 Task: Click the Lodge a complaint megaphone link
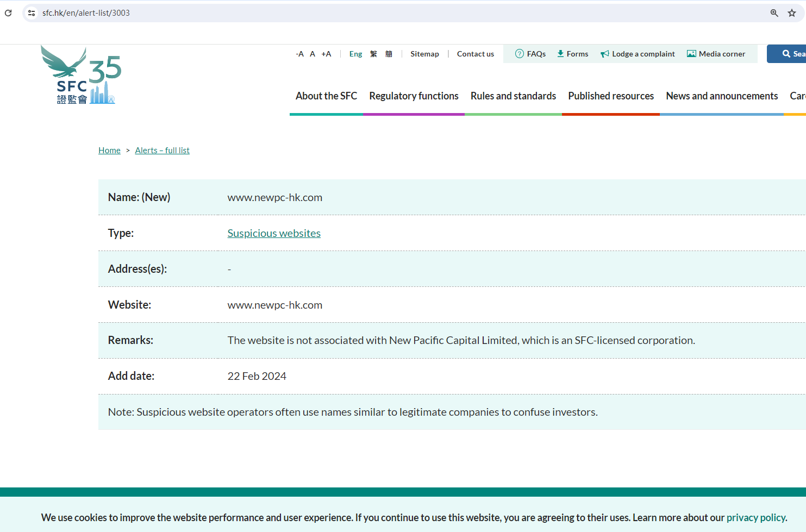(638, 54)
